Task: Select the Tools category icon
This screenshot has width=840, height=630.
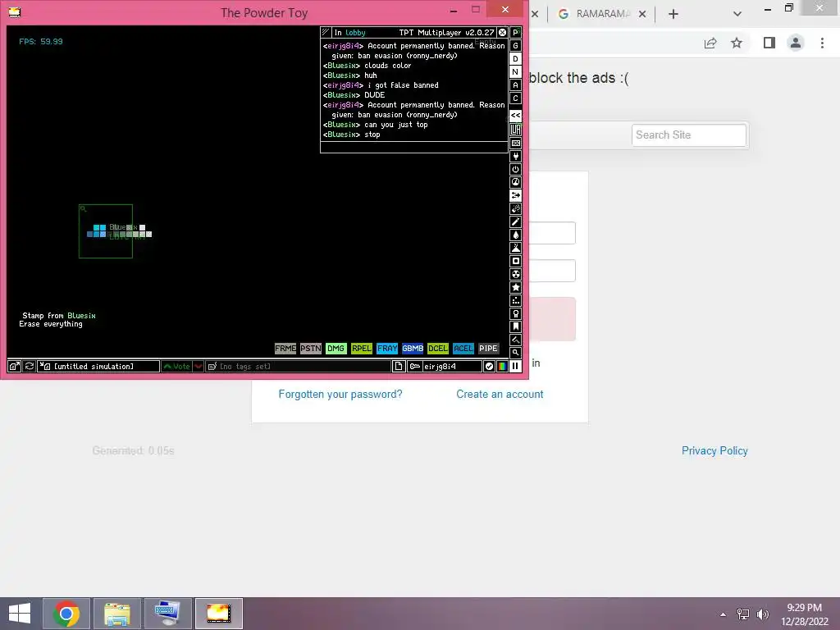Action: (x=515, y=313)
